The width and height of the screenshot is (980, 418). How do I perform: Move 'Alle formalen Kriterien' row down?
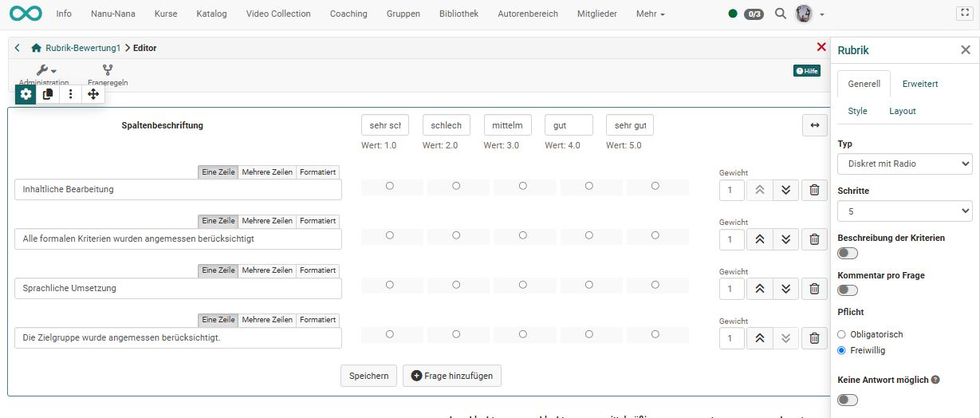785,239
